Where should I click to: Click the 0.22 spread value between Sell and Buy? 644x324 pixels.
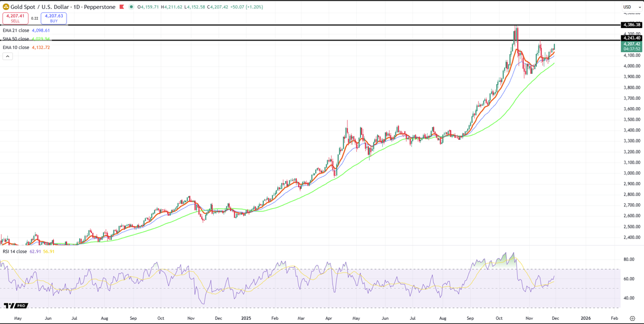[x=34, y=18]
